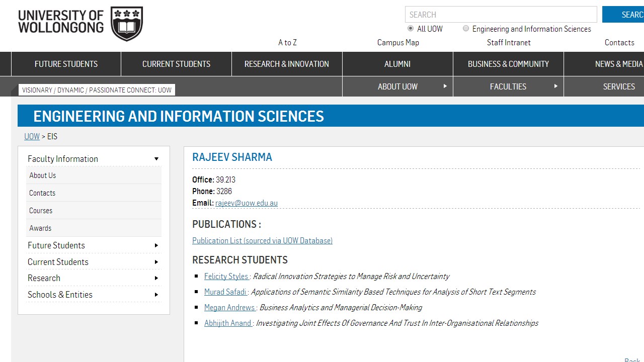The height and width of the screenshot is (362, 644).
Task: Click the office number 39.213
Action: click(225, 180)
